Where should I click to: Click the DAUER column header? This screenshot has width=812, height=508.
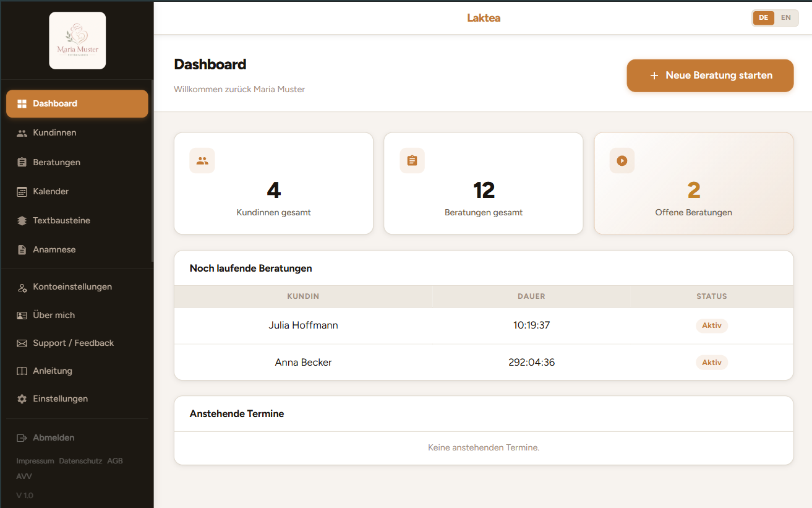pyautogui.click(x=531, y=296)
